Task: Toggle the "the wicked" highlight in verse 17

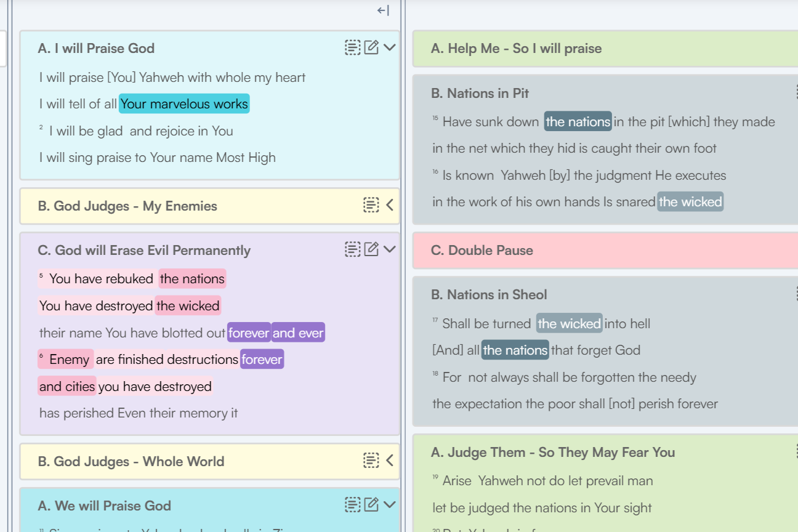Action: (568, 323)
